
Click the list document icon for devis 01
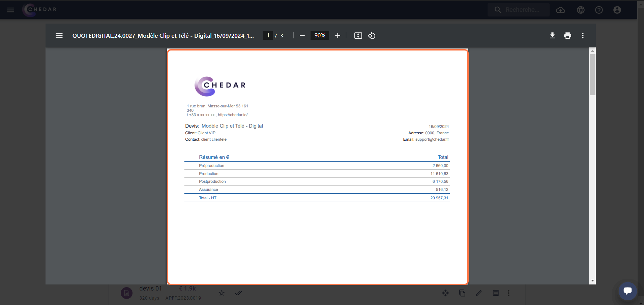pos(496,293)
